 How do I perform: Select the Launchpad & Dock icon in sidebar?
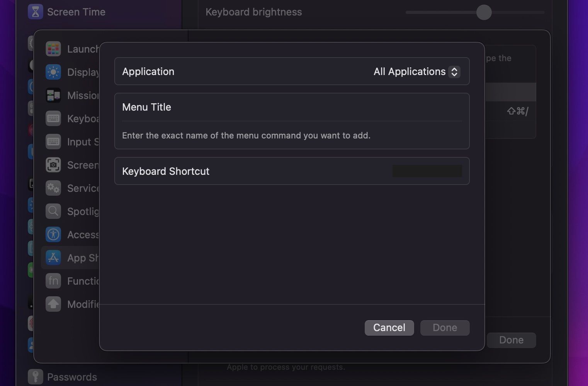point(53,49)
